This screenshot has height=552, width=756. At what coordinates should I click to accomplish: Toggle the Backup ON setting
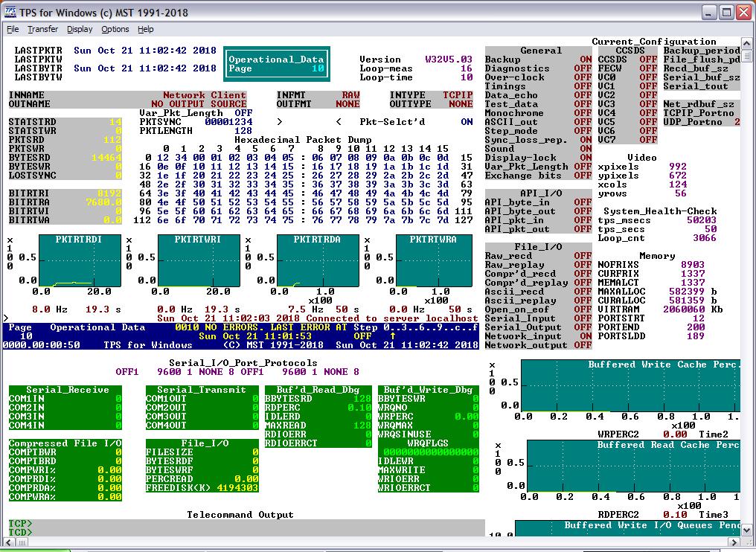point(586,60)
